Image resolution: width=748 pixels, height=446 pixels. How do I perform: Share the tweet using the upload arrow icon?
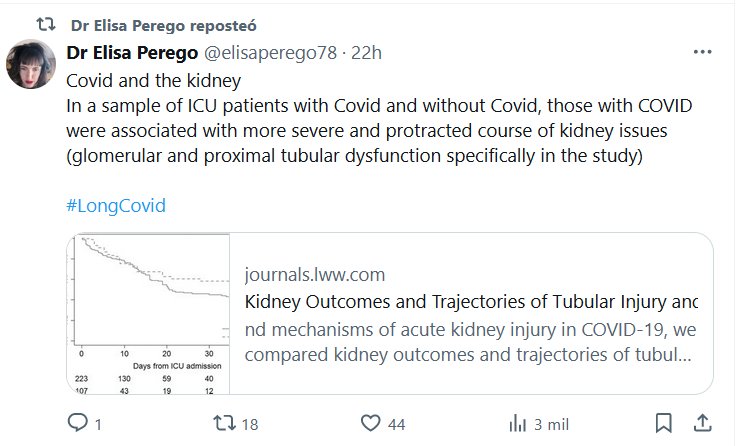(x=702, y=424)
